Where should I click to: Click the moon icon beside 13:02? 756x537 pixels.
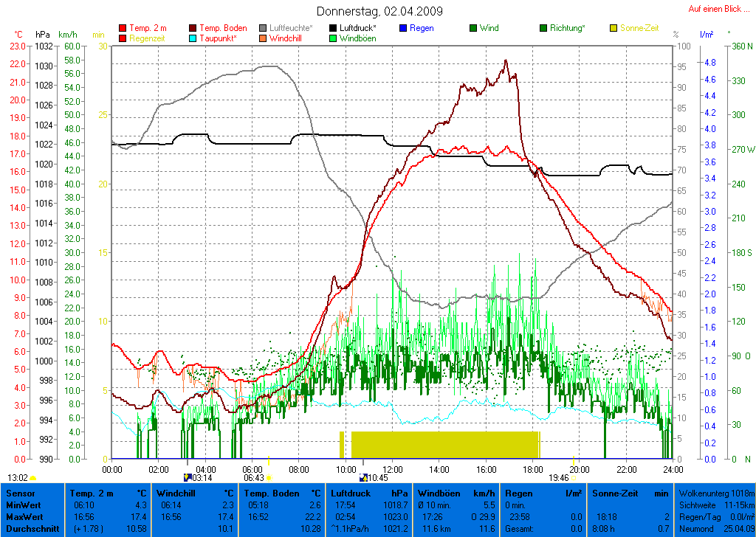tap(32, 478)
